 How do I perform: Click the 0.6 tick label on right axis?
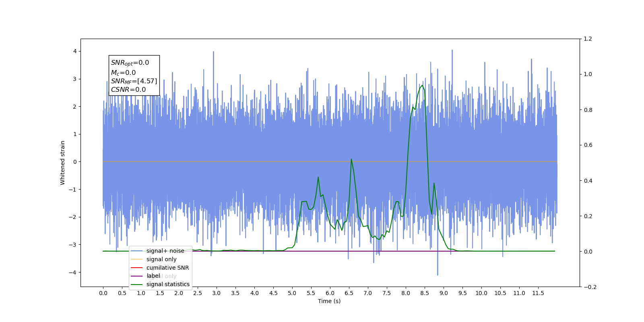(588, 145)
